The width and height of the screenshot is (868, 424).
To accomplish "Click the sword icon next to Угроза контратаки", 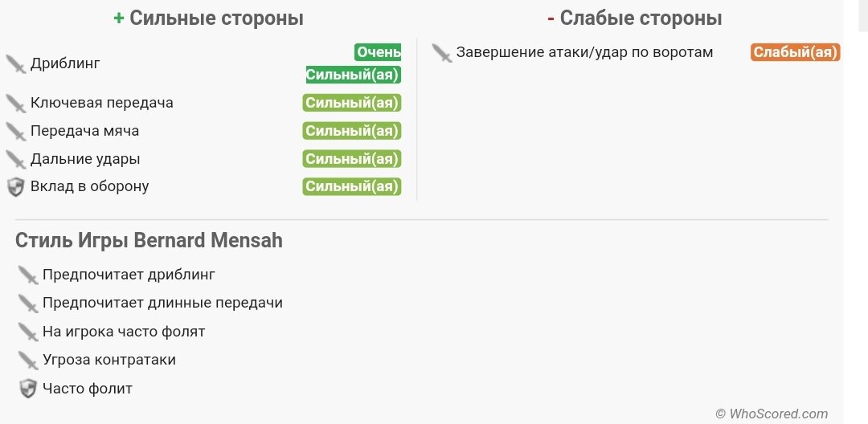I will tap(27, 361).
